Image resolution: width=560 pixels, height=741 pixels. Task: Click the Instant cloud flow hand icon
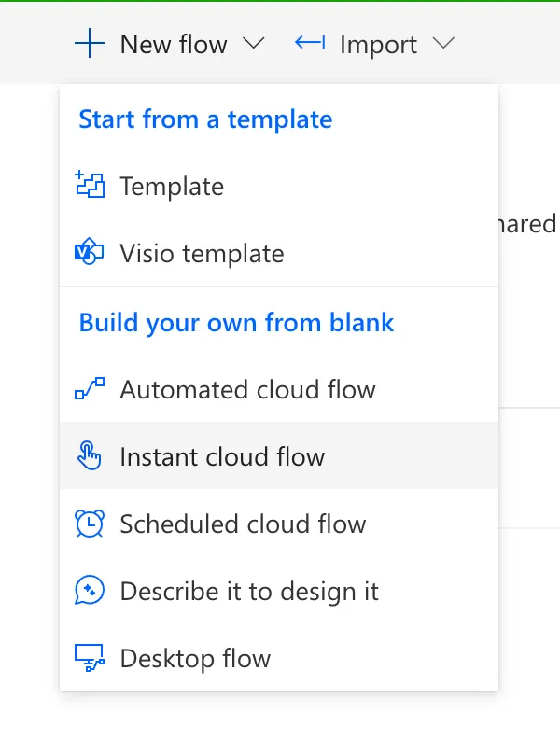pos(89,456)
